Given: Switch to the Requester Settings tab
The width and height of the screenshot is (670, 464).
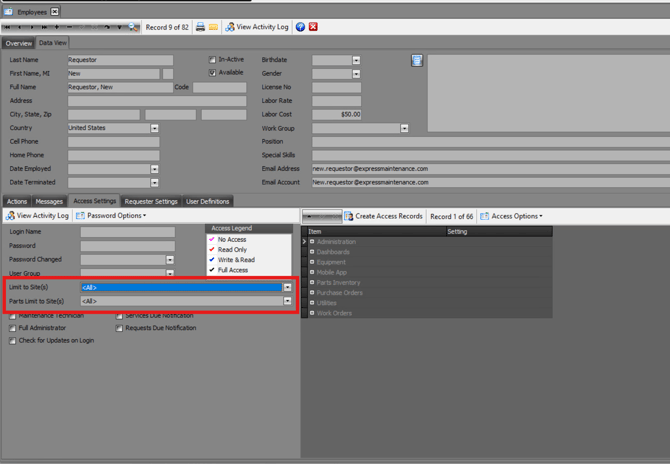Looking at the screenshot, I should 151,201.
